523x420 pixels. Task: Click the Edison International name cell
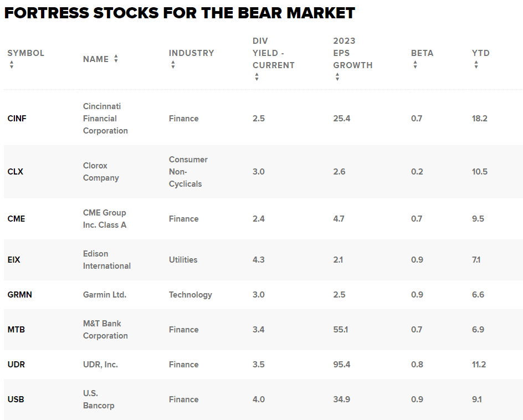[107, 260]
